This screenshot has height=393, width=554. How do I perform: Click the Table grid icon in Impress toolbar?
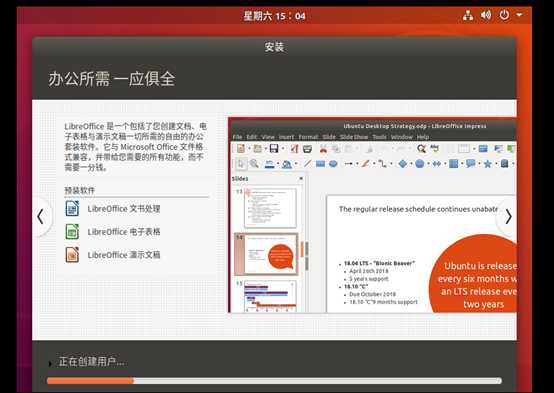(x=463, y=149)
